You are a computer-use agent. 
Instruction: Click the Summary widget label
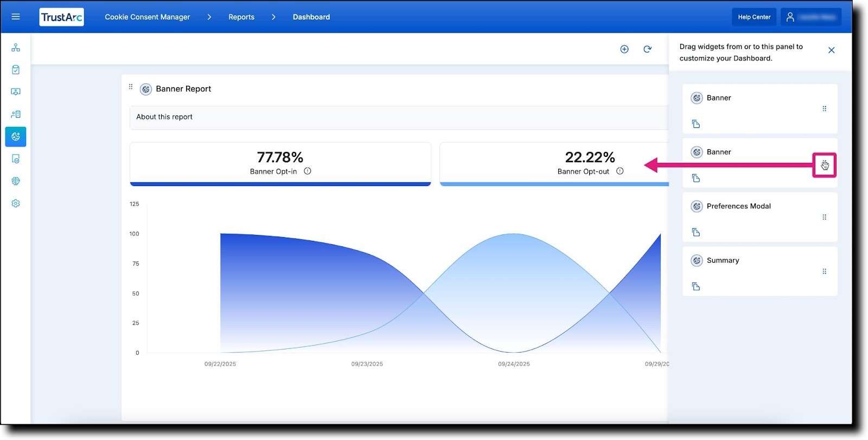(723, 261)
